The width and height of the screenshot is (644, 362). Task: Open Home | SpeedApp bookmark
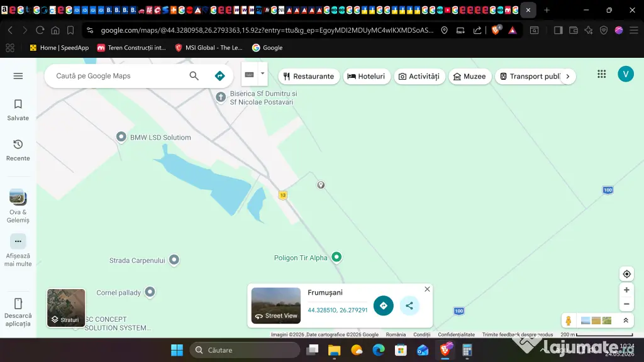tap(59, 48)
